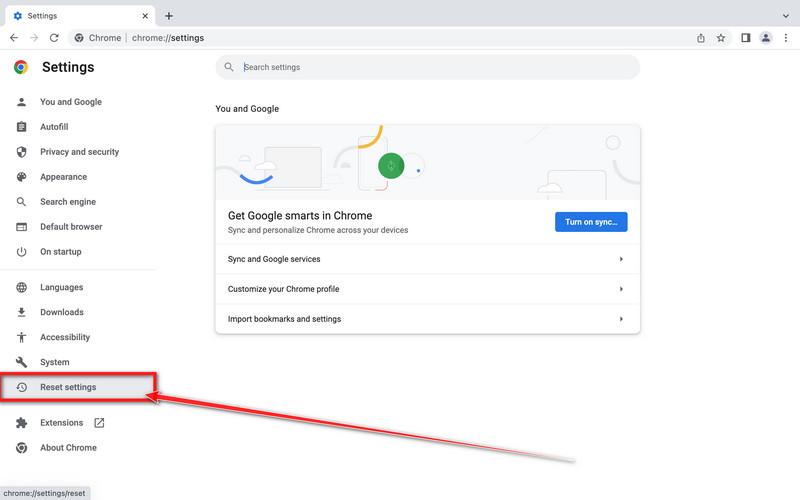Screen dimensions: 800x500
Task: Click the back navigation arrow
Action: click(14, 38)
